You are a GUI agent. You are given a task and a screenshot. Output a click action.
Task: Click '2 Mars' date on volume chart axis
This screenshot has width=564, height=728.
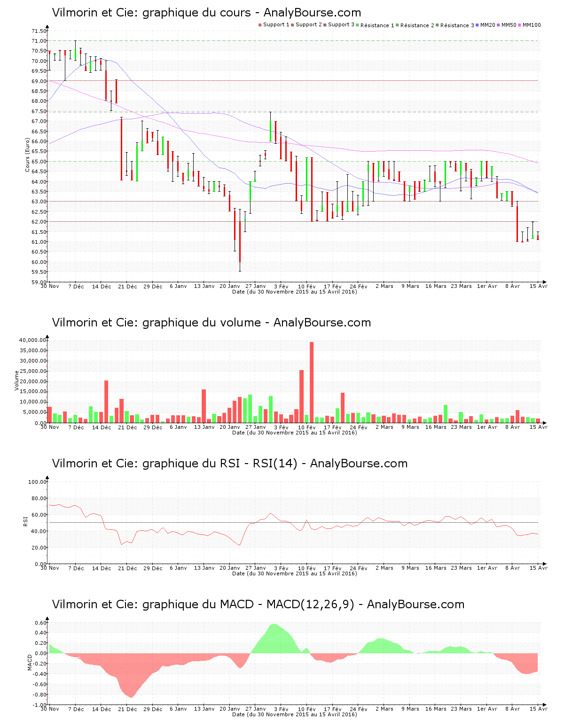[384, 427]
